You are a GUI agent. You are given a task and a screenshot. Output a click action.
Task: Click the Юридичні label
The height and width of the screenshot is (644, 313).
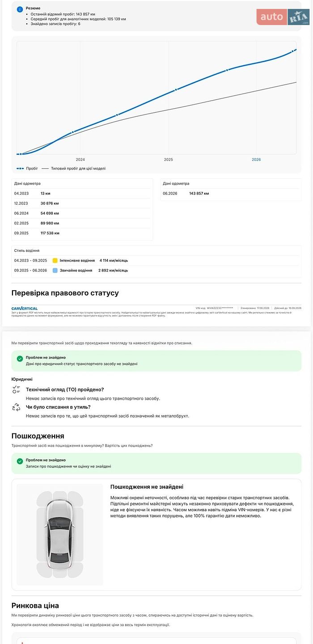point(22,379)
